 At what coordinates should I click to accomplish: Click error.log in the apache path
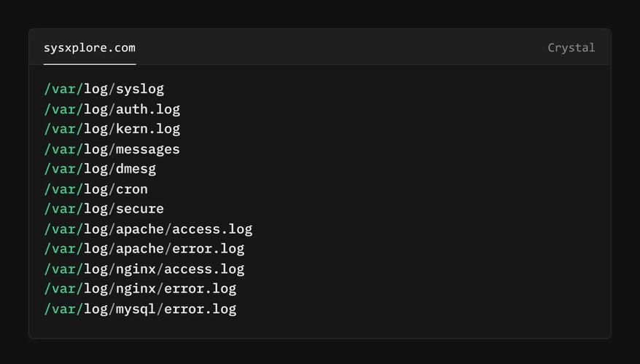point(208,249)
